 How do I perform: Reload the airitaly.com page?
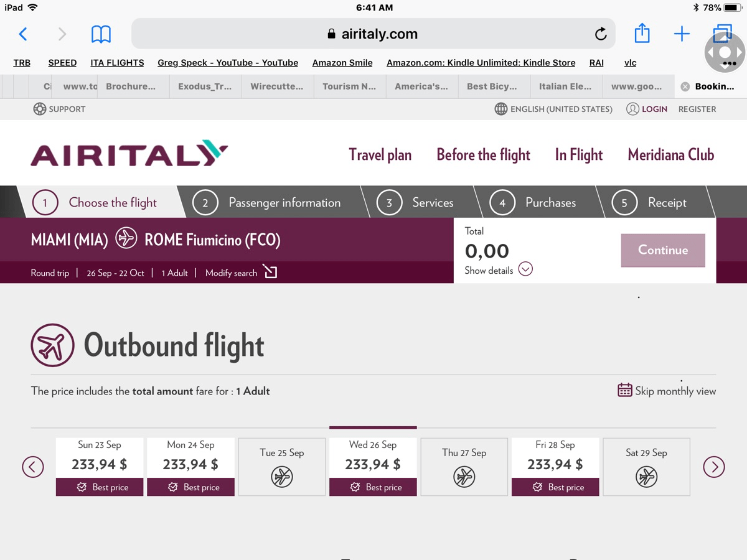click(x=600, y=34)
